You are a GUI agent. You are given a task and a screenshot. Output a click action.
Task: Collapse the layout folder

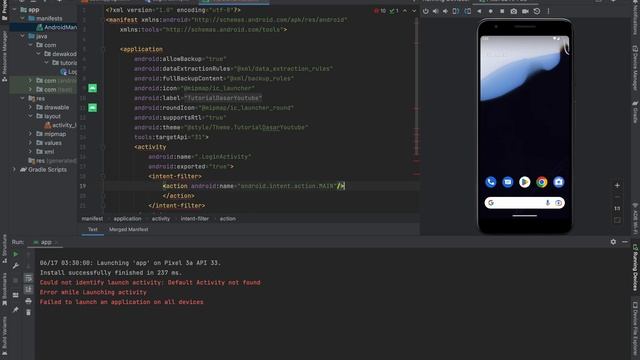click(30, 116)
